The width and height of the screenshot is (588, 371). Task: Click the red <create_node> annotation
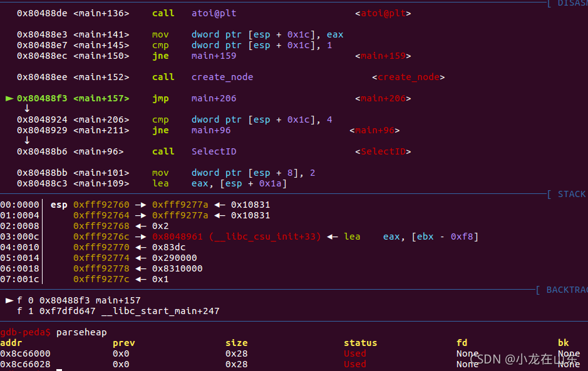tap(408, 77)
